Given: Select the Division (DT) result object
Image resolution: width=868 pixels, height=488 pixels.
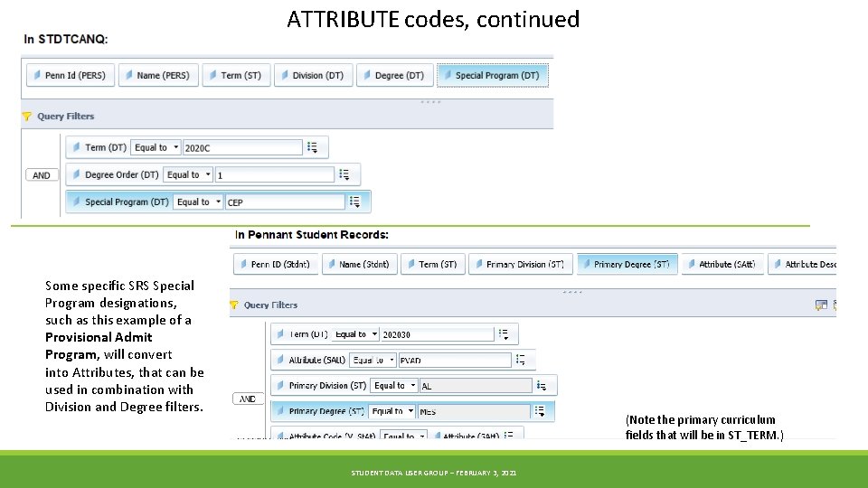Looking at the screenshot, I should (x=314, y=75).
